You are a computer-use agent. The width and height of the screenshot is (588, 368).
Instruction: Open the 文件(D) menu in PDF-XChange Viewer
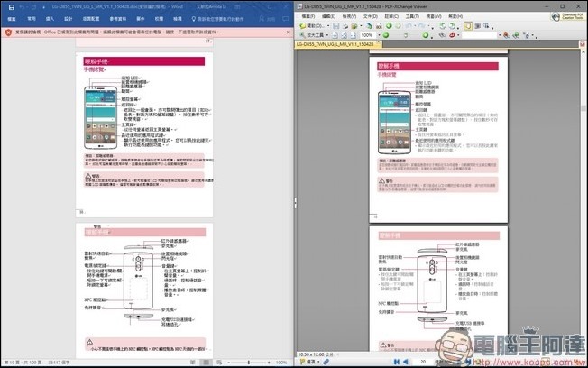[370, 16]
